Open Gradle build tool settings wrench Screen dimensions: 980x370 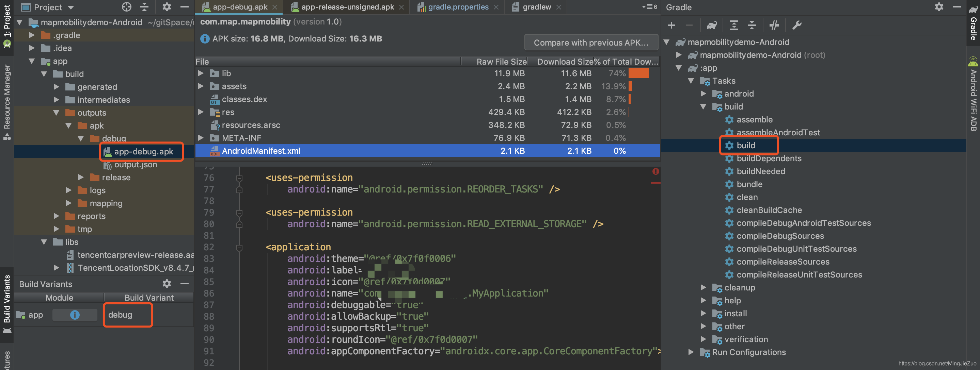[796, 26]
